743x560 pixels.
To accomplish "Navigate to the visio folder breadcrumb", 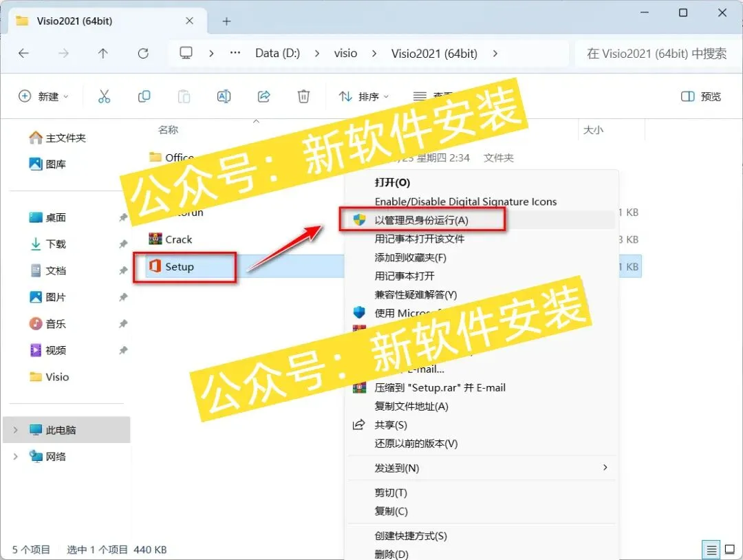I will click(x=345, y=53).
